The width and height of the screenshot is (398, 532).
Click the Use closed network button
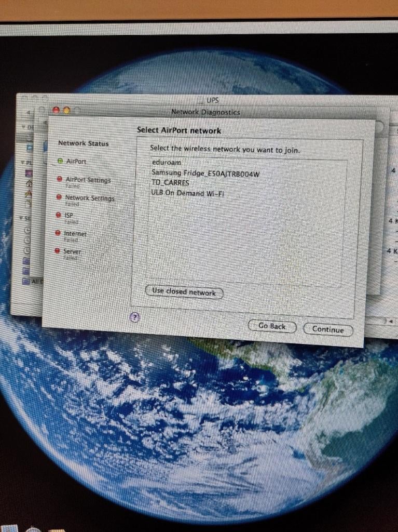pos(184,291)
